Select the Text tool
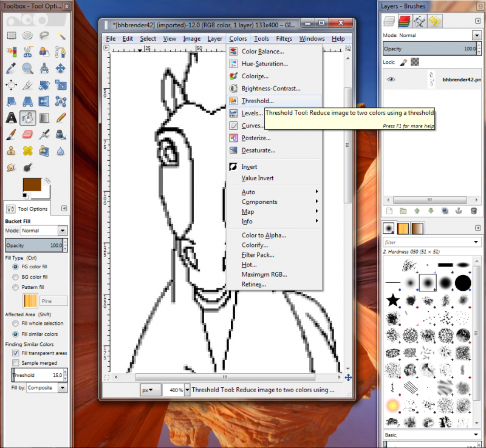 (12, 118)
